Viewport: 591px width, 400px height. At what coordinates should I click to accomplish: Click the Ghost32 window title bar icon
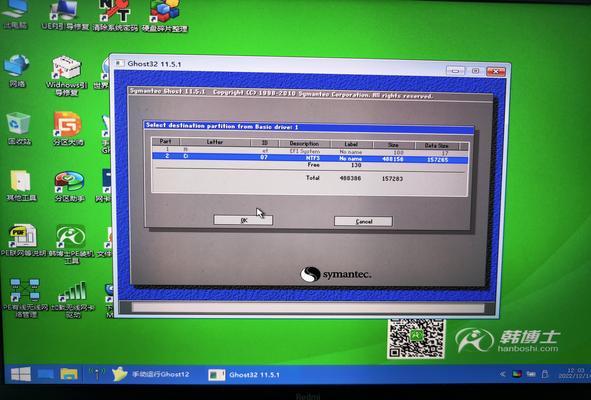[x=119, y=63]
